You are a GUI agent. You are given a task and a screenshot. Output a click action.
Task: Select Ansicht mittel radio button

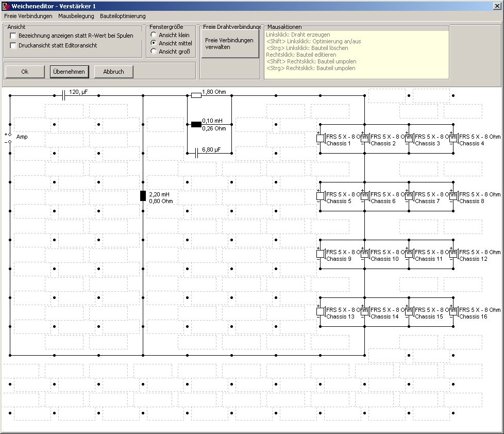[x=154, y=43]
